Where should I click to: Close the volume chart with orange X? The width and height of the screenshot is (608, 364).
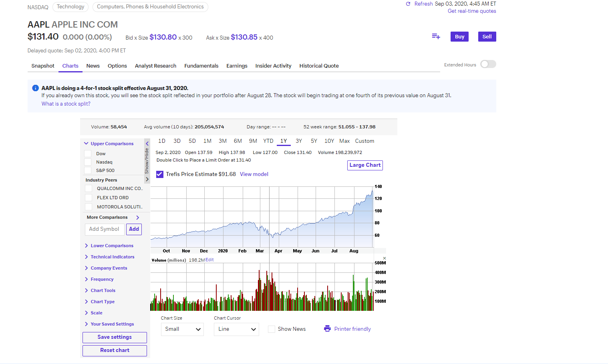click(385, 258)
